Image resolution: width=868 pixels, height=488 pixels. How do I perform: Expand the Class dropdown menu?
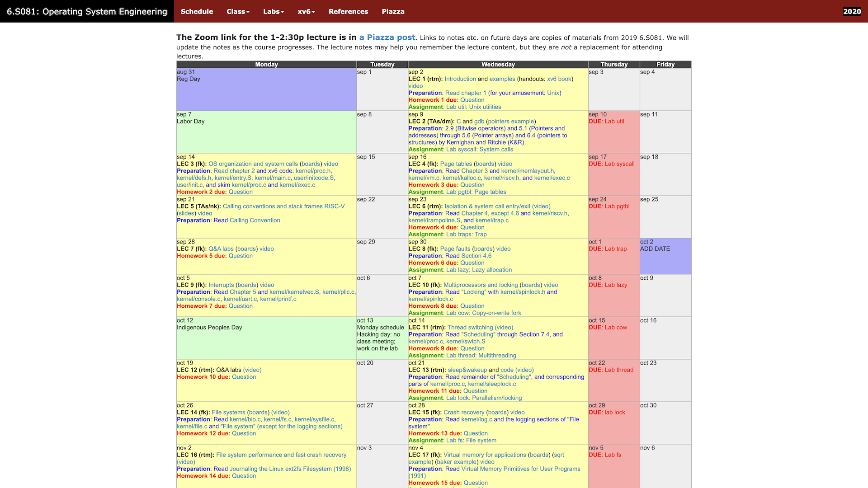[x=238, y=11]
